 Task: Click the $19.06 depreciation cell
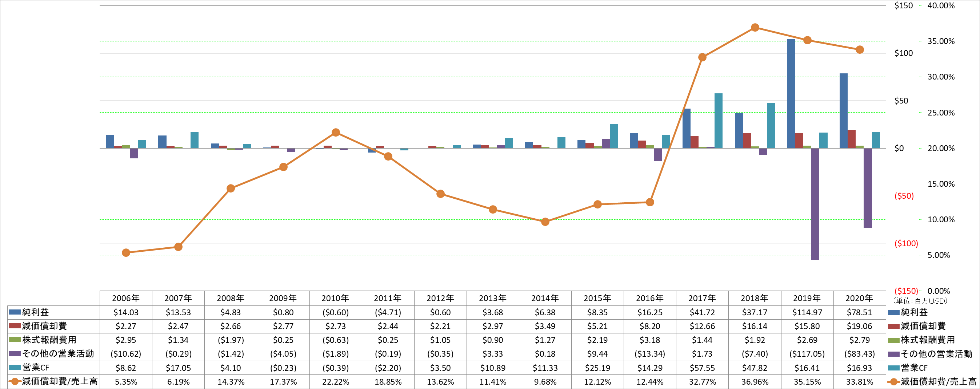tap(859, 326)
